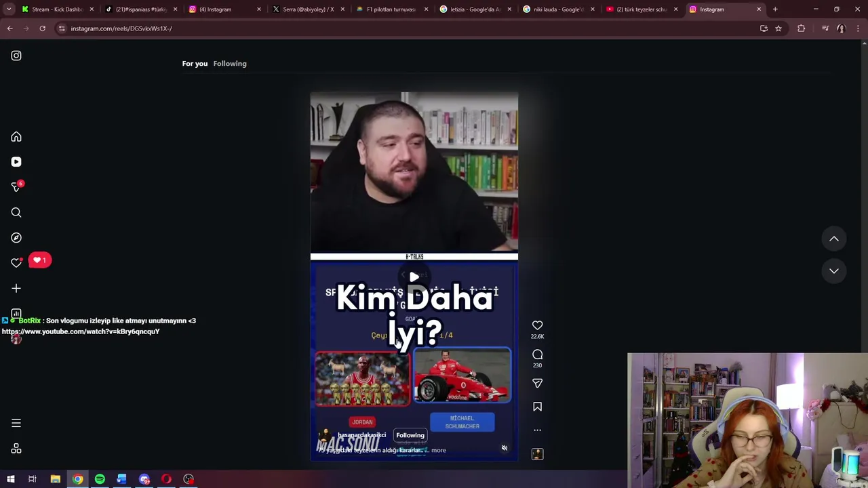Open the Meta apps icon in sidebar
The width and height of the screenshot is (868, 488).
point(16,449)
